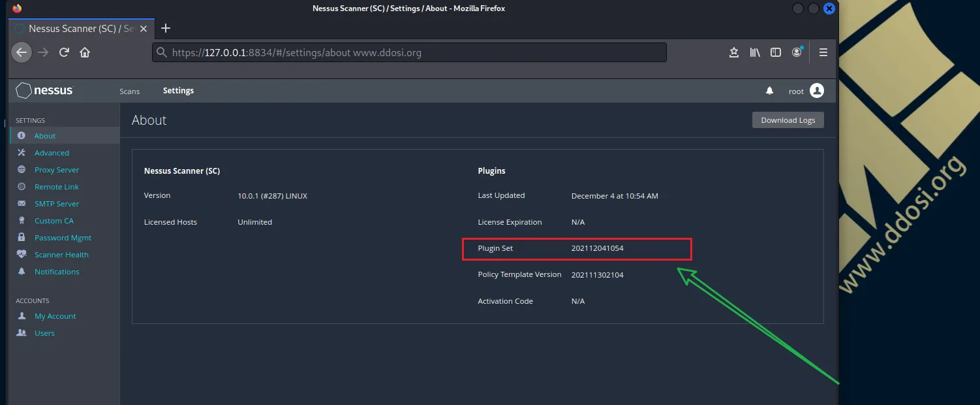The image size is (980, 405).
Task: Click the Custom CA icon in sidebar
Action: 22,221
